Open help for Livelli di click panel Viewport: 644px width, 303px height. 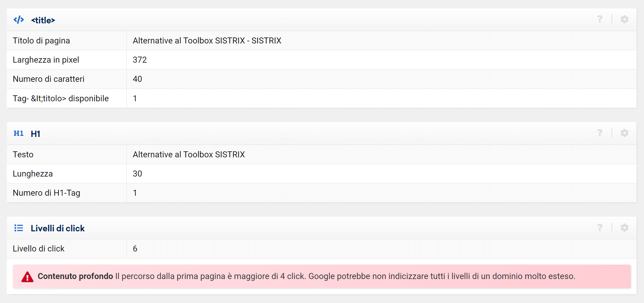[600, 227]
